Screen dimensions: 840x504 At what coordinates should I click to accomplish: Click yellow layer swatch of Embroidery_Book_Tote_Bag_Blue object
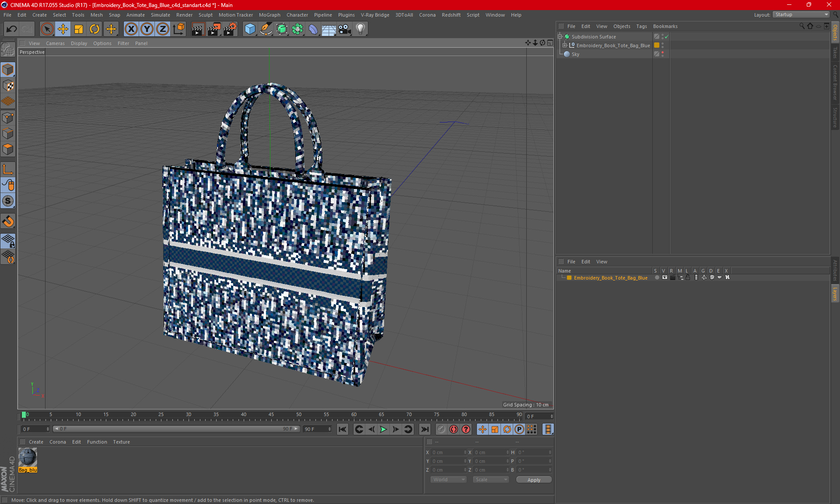[657, 45]
